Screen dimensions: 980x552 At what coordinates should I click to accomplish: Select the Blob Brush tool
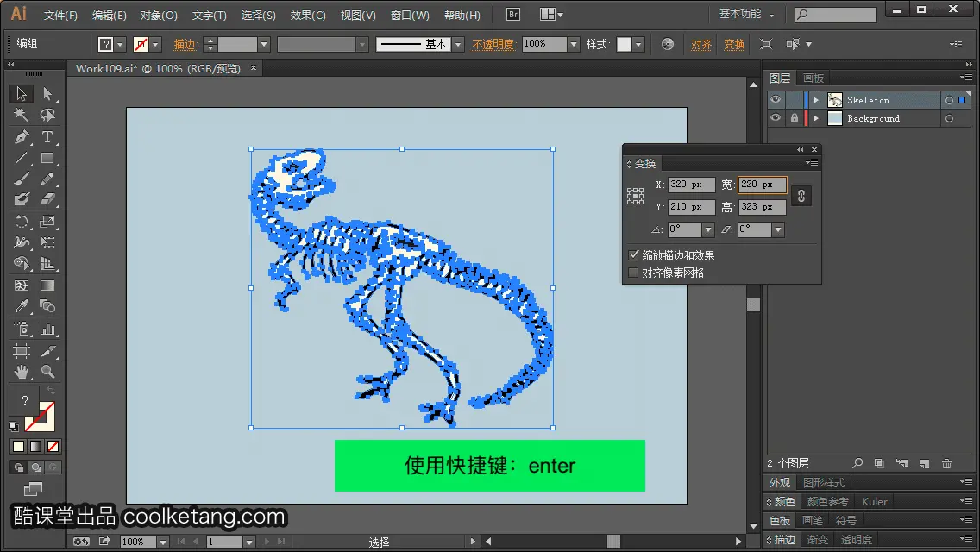[22, 199]
